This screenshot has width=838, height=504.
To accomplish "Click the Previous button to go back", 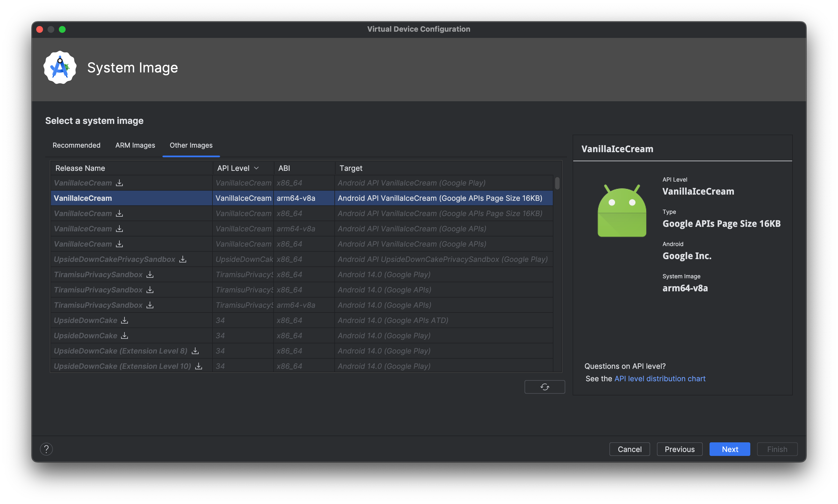I will coord(679,449).
